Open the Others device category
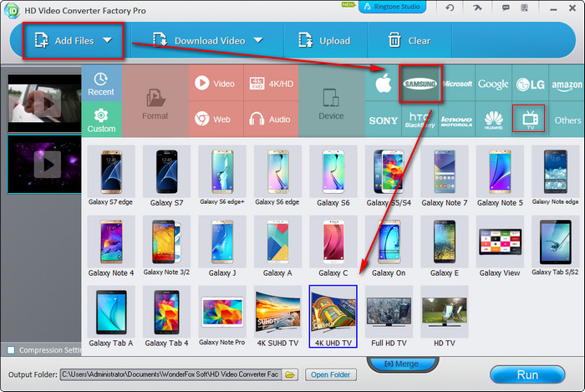585x392 pixels. coord(567,120)
